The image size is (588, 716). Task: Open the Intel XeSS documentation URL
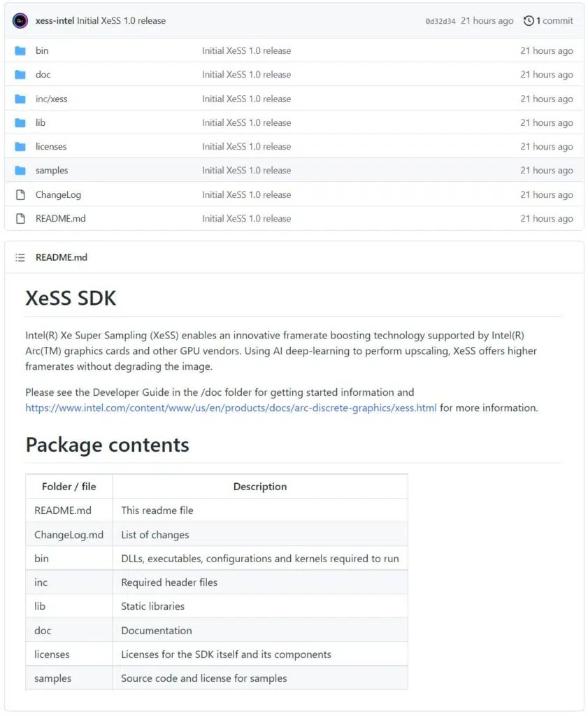click(231, 408)
